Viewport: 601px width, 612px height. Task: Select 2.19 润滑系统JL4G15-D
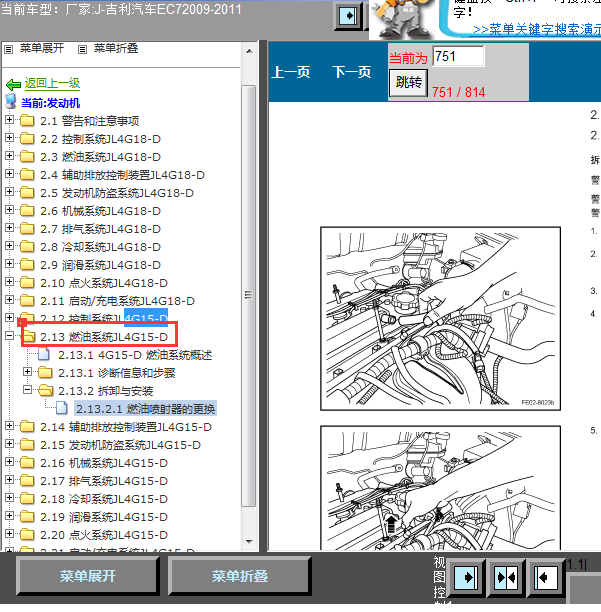104,517
